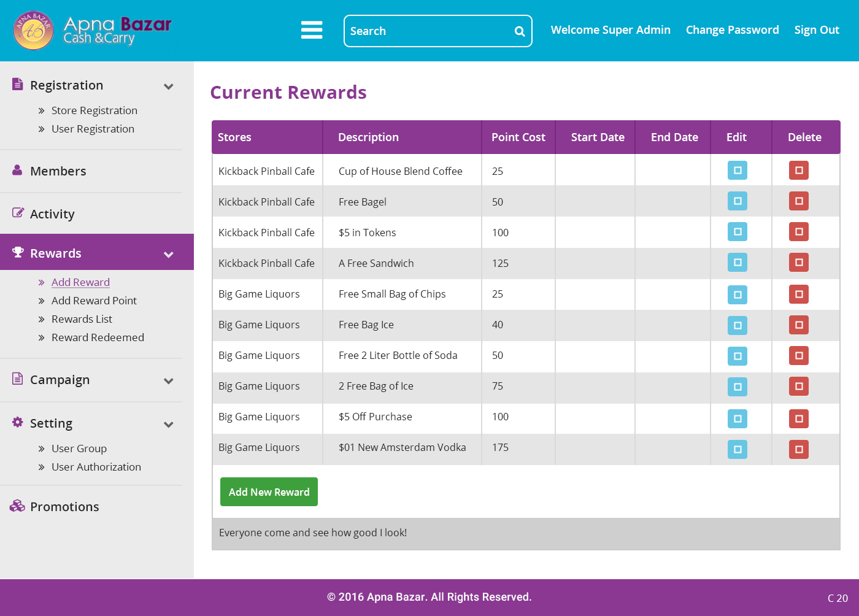
Task: Click the search magnifier icon
Action: click(519, 31)
